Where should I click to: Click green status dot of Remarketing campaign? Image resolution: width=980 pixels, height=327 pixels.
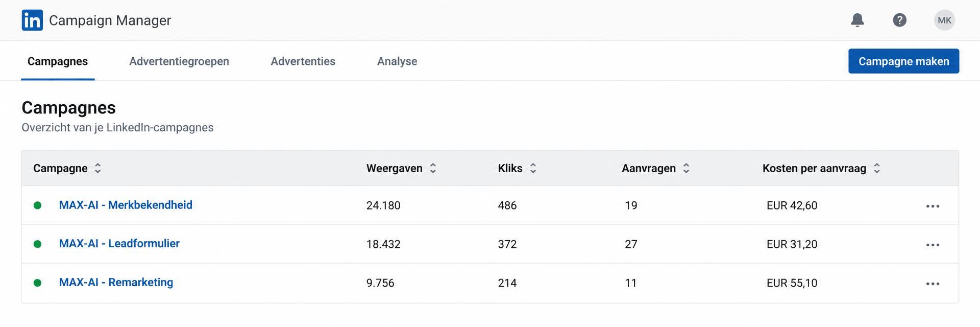pos(37,283)
